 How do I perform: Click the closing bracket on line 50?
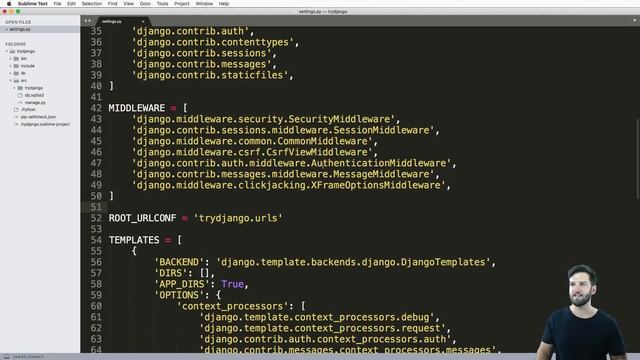click(111, 196)
